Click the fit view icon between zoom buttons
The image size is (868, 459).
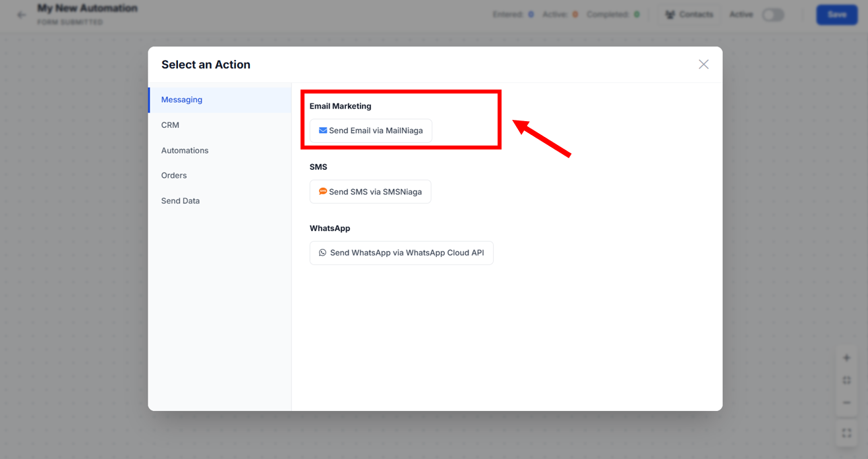(847, 381)
